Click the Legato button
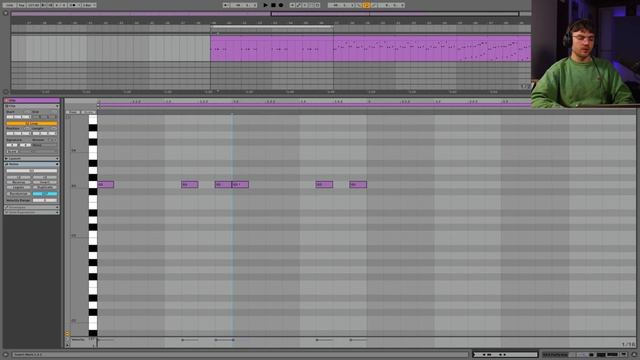This screenshot has width=640, height=360. click(x=19, y=187)
